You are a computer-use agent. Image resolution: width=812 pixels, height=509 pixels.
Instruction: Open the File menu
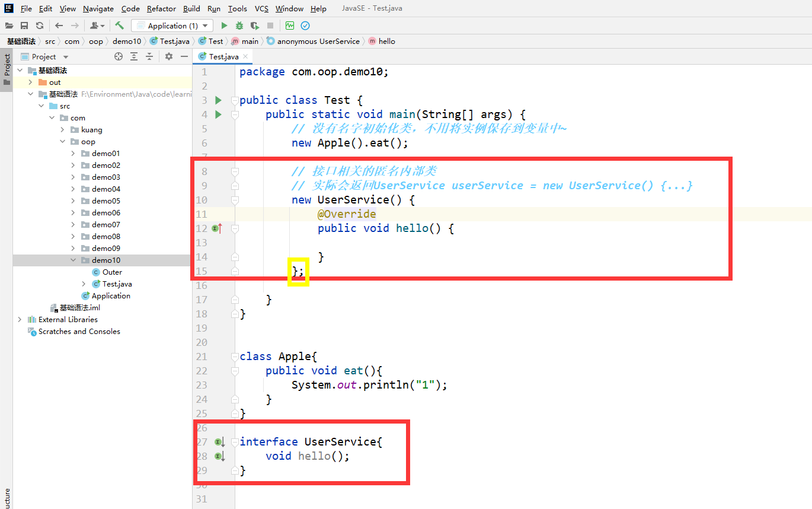(x=26, y=8)
